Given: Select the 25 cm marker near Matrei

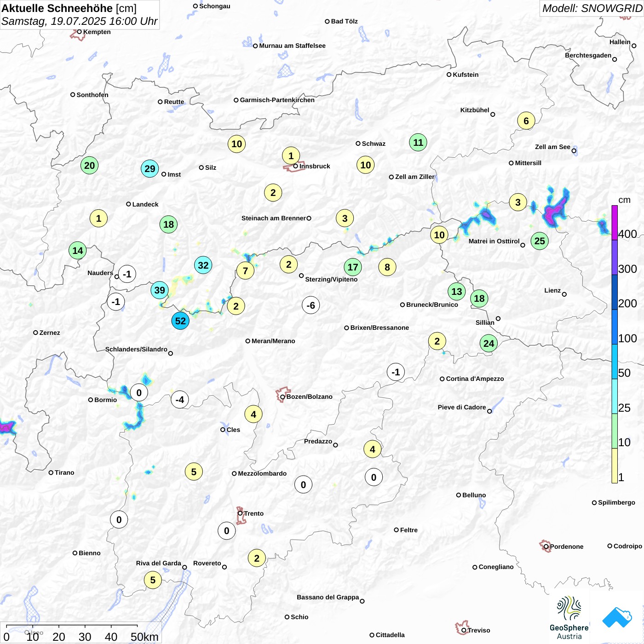Looking at the screenshot, I should click(540, 241).
